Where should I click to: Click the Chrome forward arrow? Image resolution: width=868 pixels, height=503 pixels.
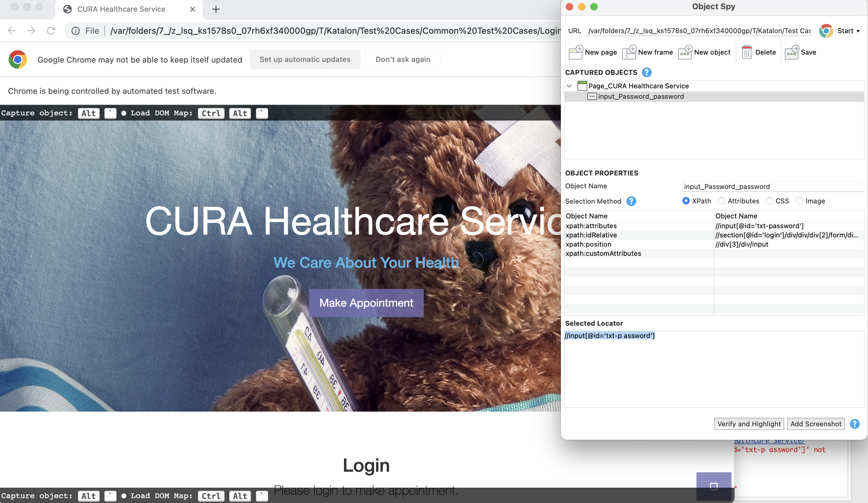click(31, 31)
